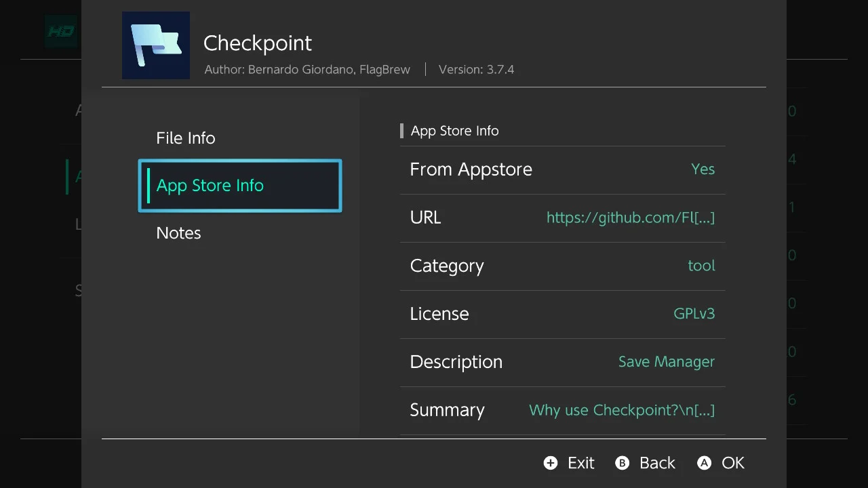Click the 'tool' category value
Image resolution: width=868 pixels, height=488 pixels.
coord(701,266)
